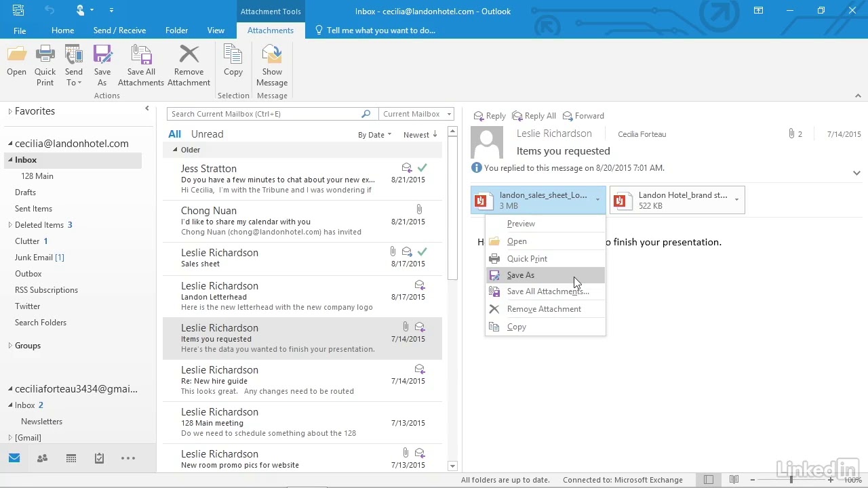Collapse the ceciliaforteau3434 Gmail account
This screenshot has height=488, width=868.
point(10,389)
